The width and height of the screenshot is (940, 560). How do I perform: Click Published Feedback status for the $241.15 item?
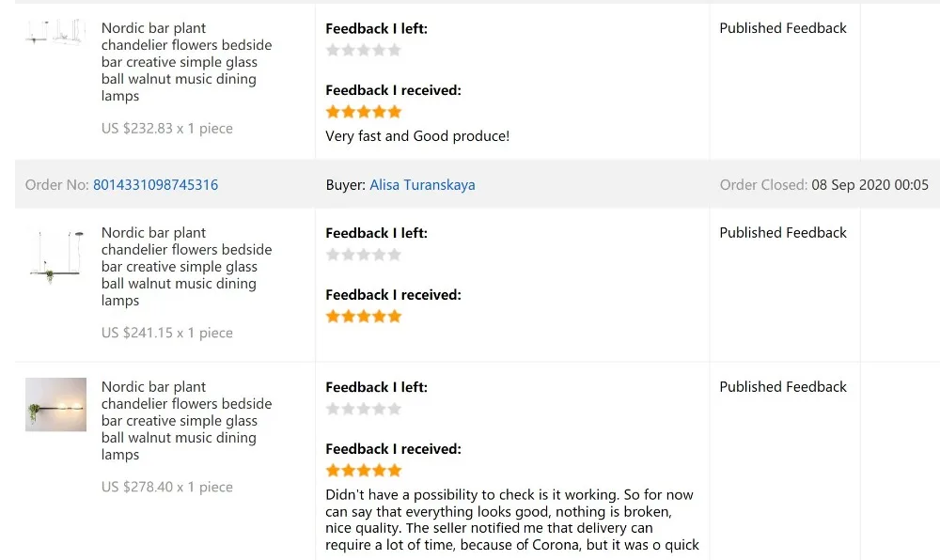tap(783, 233)
